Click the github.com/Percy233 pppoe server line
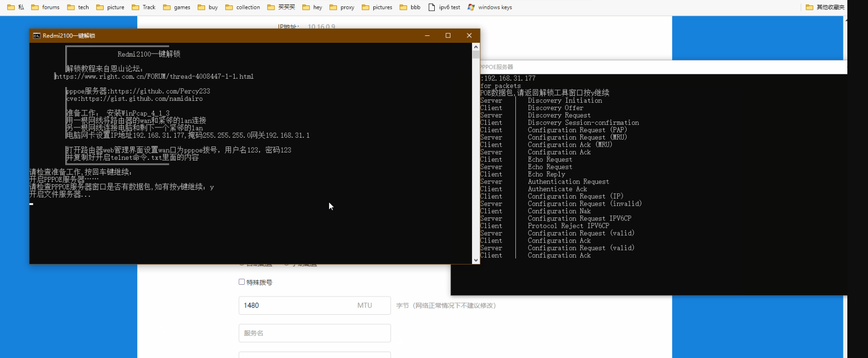 click(x=138, y=91)
